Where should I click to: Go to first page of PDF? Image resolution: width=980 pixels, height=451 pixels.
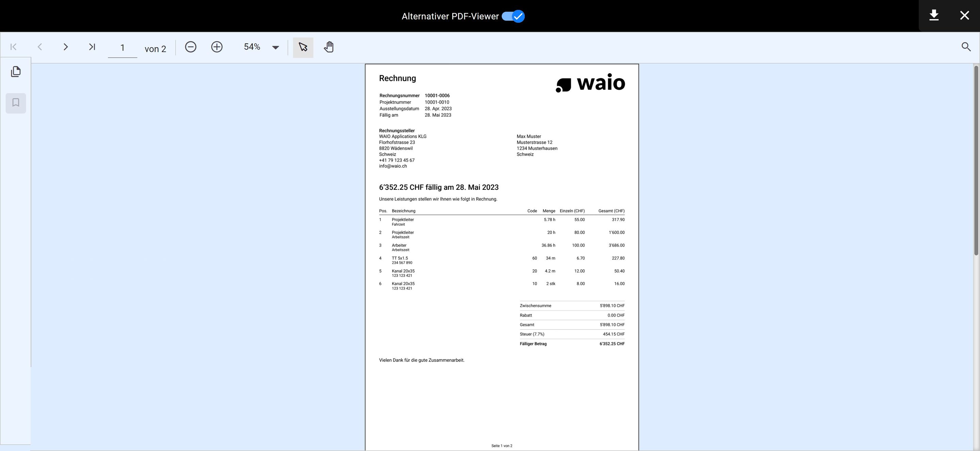coord(13,47)
